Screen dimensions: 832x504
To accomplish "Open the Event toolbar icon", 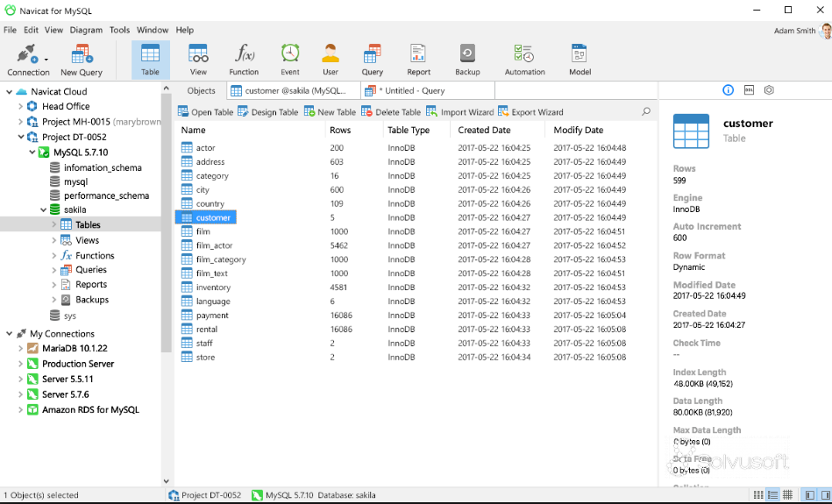I will 290,60.
